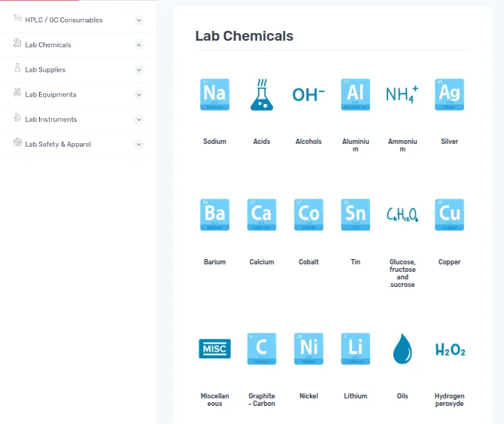Click the Ammonium NH4+ icon

pos(402,94)
